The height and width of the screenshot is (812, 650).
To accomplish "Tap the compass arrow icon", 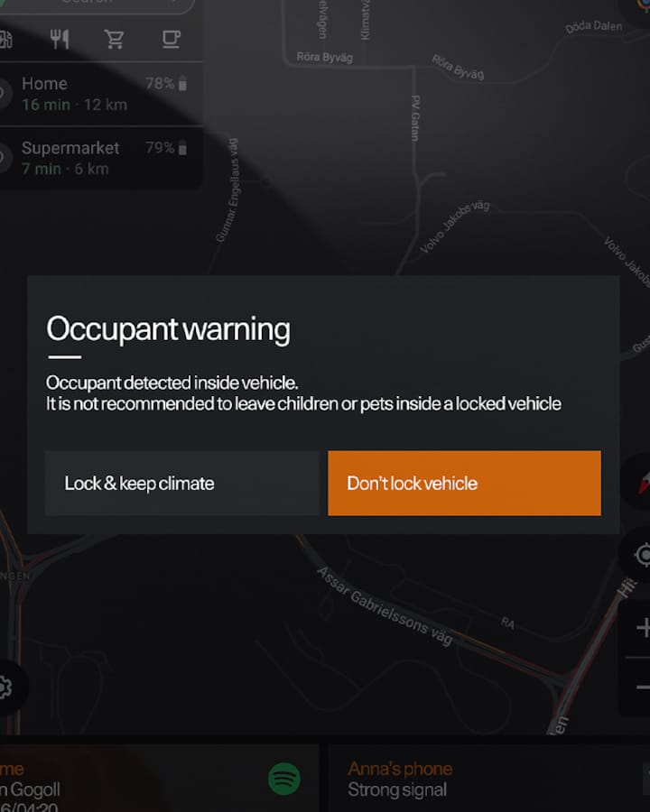I will tap(643, 483).
